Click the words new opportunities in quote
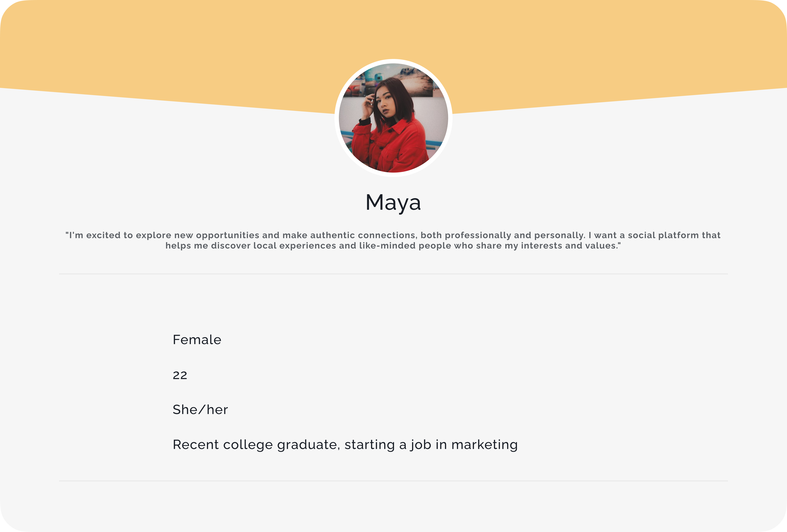 pos(216,235)
